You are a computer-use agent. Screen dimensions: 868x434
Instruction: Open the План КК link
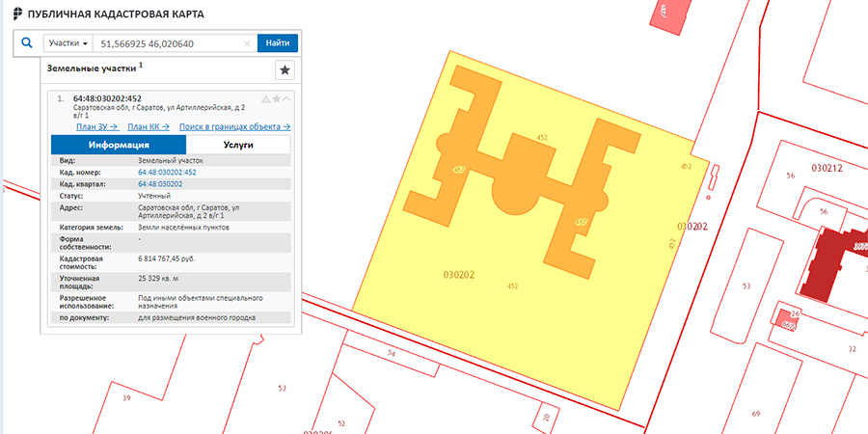[149, 126]
